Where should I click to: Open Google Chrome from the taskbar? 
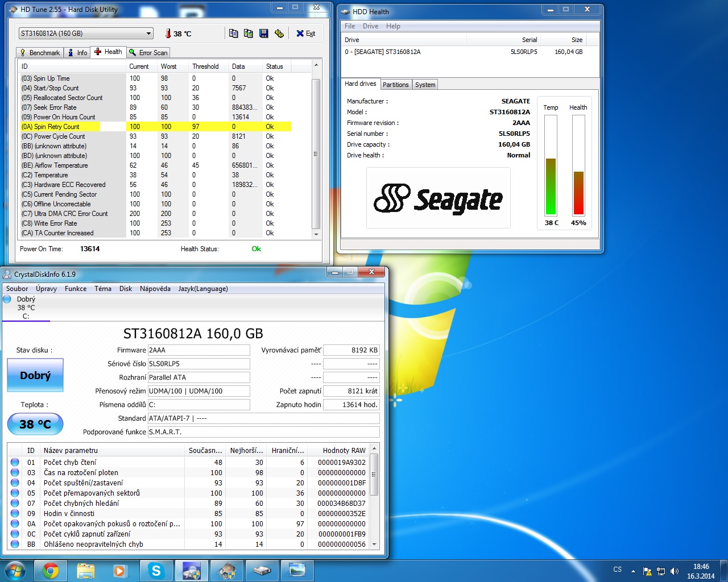(51, 570)
